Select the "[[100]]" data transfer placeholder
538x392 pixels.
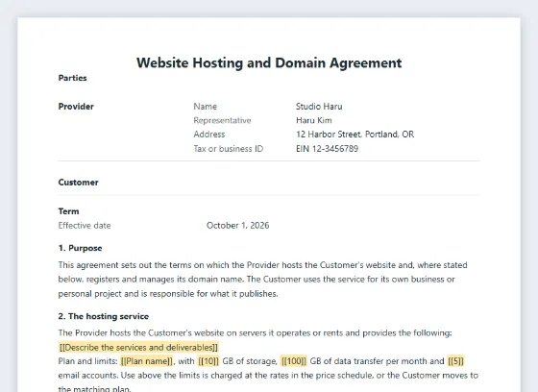(x=293, y=361)
